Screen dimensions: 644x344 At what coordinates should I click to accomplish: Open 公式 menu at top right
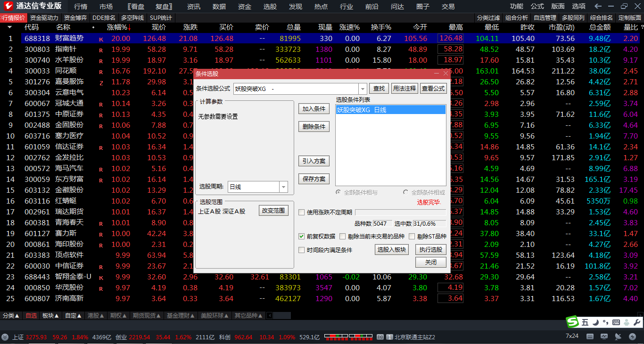[x=537, y=6]
